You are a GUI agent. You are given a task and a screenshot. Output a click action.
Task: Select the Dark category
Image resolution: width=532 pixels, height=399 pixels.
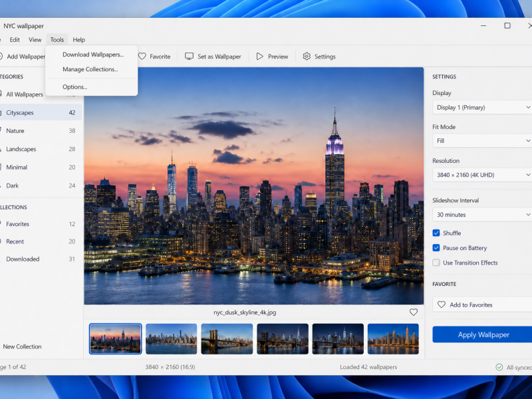tap(40, 186)
